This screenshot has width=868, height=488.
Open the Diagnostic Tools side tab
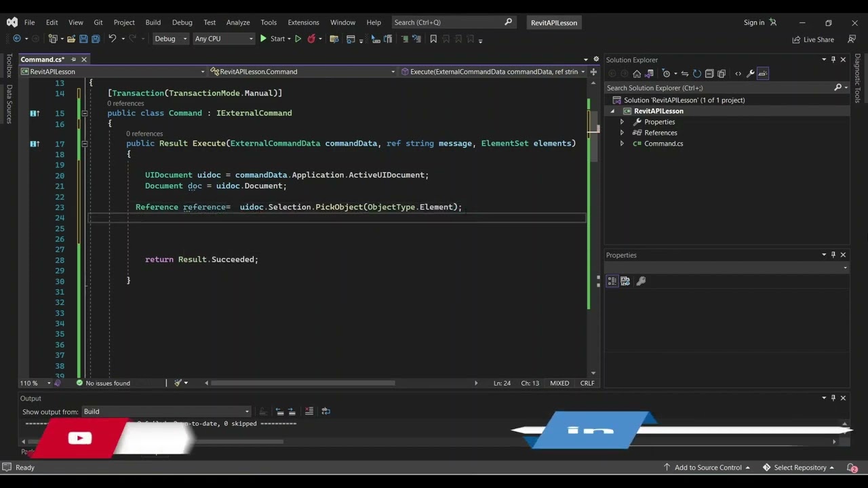click(858, 79)
